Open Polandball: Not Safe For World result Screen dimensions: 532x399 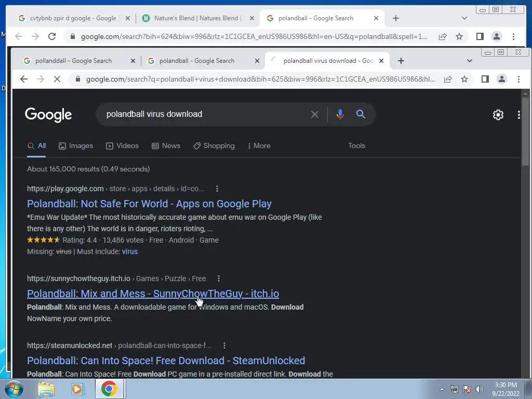pyautogui.click(x=149, y=204)
